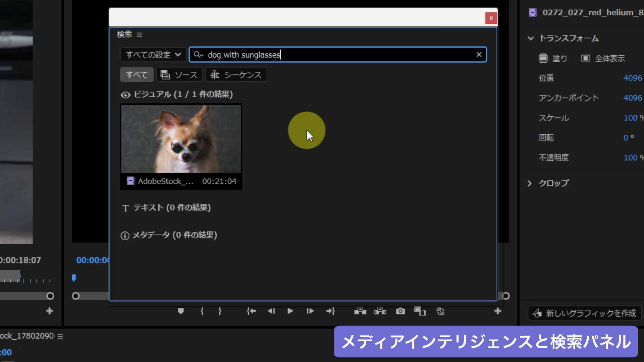Click the Comparison View icon
This screenshot has height=362, width=644.
coord(420,311)
